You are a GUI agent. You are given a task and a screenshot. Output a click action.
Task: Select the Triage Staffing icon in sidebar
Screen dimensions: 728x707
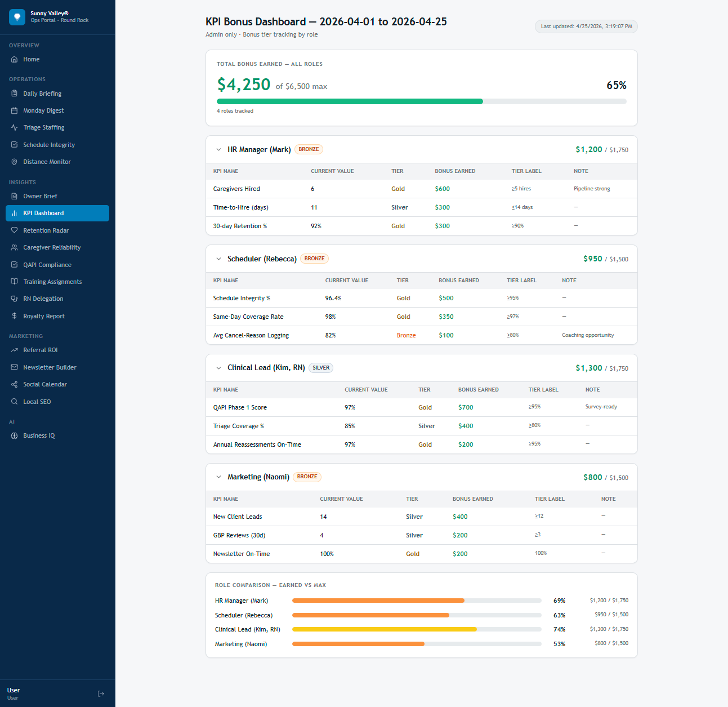(14, 127)
